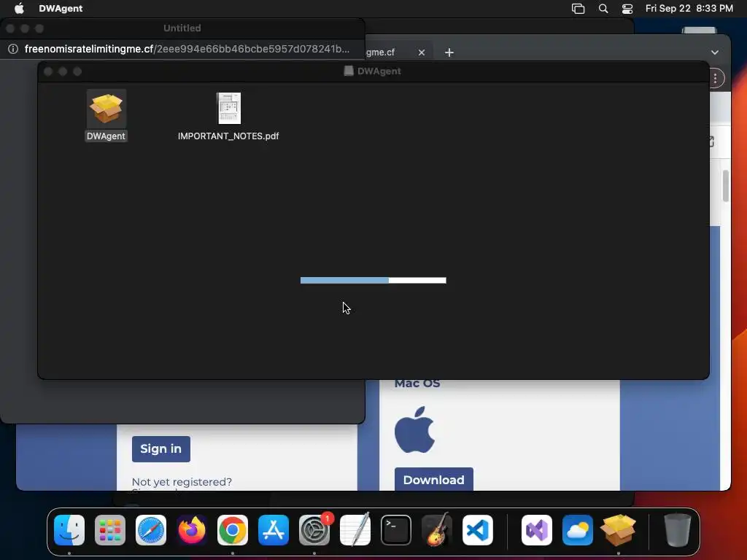The image size is (747, 560).
Task: Open the Trash from the dock
Action: point(677,530)
